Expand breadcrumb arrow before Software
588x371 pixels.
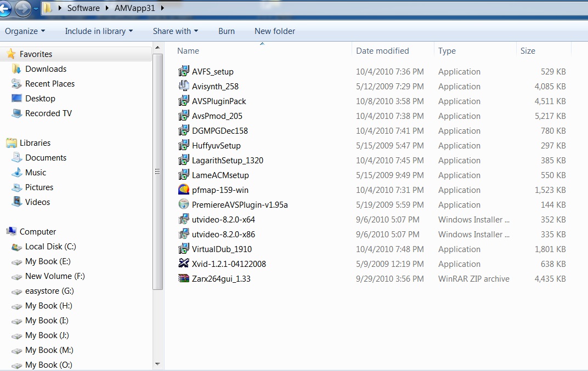tap(60, 8)
